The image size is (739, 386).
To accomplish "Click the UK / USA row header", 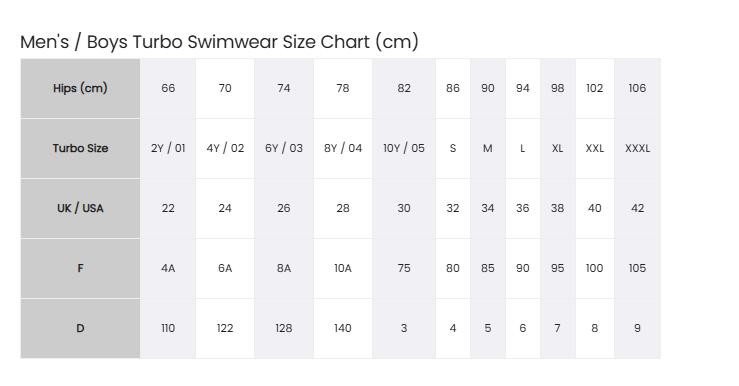I will tap(80, 208).
